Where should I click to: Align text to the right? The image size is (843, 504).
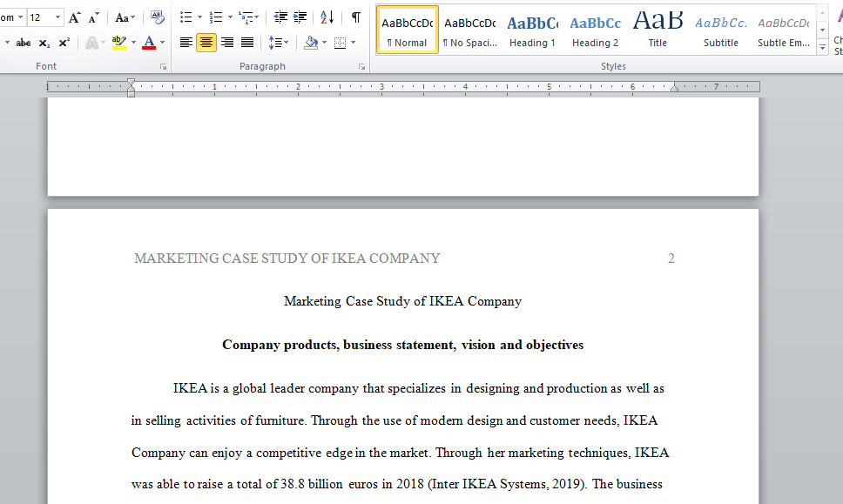click(x=227, y=43)
